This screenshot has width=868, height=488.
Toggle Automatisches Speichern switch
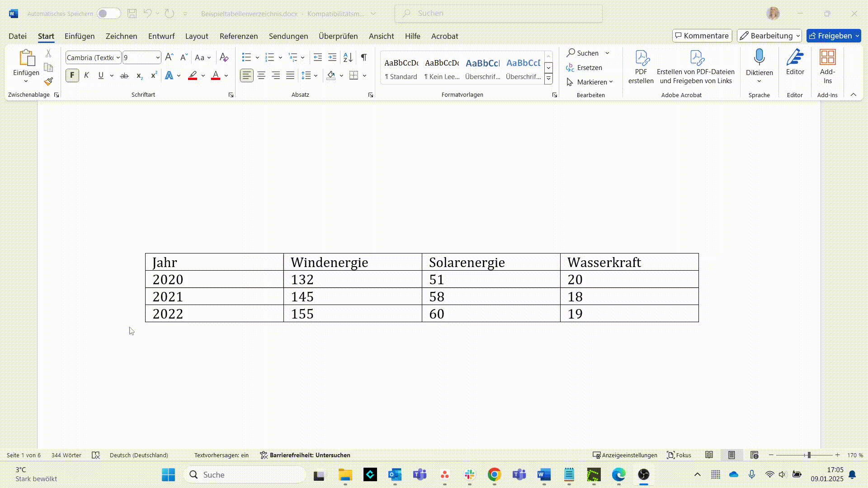[108, 14]
